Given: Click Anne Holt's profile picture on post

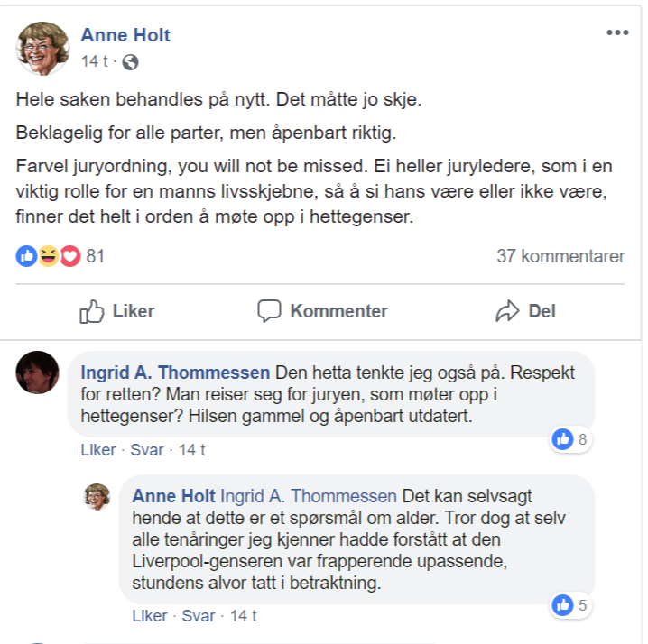Looking at the screenshot, I should pyautogui.click(x=42, y=48).
